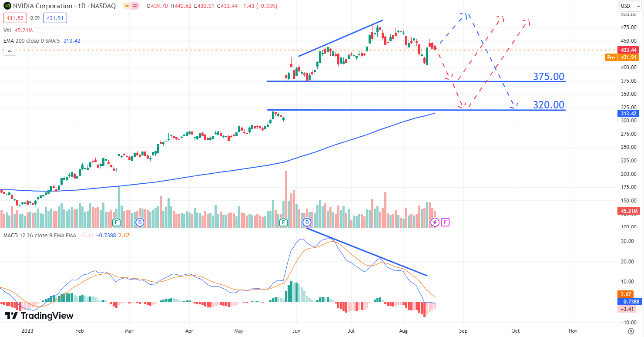The image size is (644, 337).
Task: Open the June dividend D marker
Action: (x=307, y=222)
